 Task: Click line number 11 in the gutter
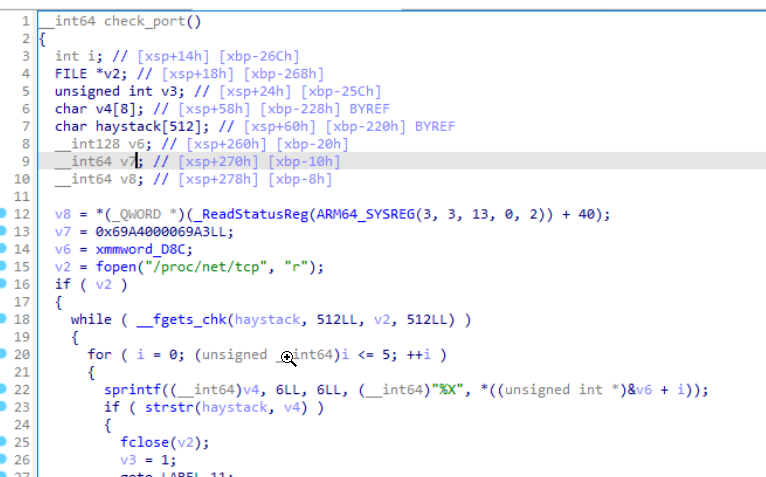22,196
